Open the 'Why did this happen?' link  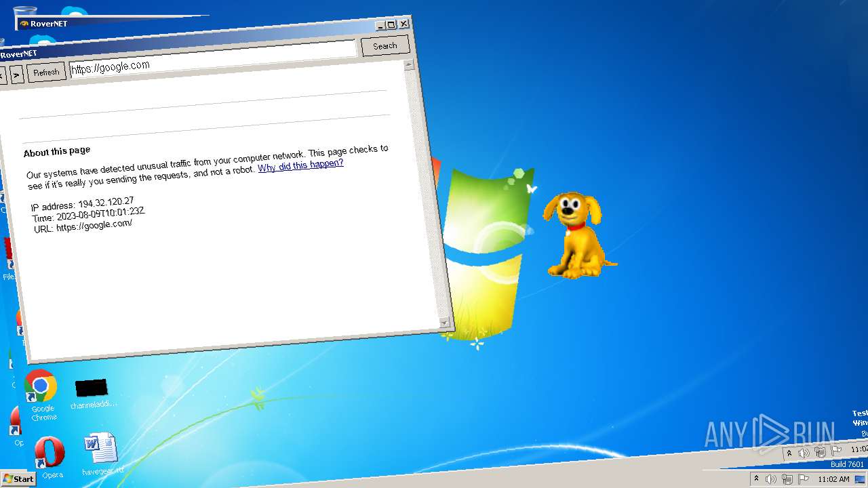300,165
